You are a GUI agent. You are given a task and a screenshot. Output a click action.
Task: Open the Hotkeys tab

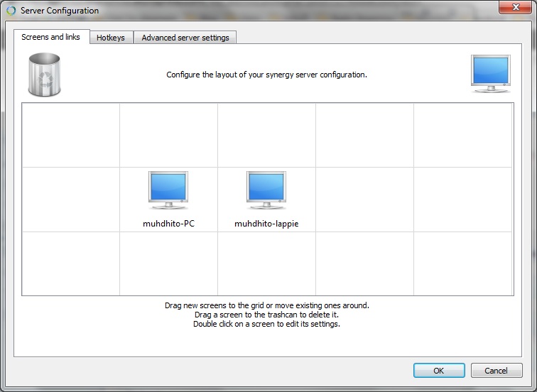point(111,38)
